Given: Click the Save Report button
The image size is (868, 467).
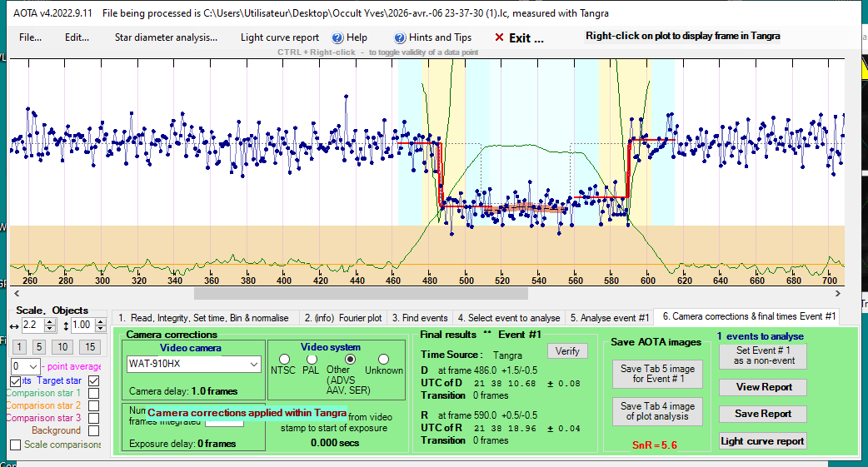Looking at the screenshot, I should coord(763,414).
